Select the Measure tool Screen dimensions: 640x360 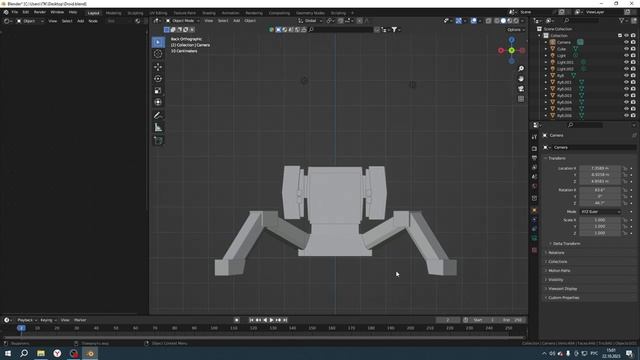point(158,128)
